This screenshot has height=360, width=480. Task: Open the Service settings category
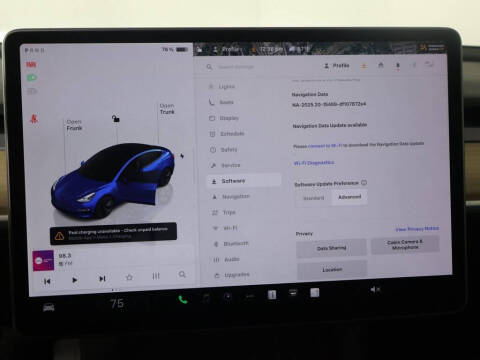point(230,165)
